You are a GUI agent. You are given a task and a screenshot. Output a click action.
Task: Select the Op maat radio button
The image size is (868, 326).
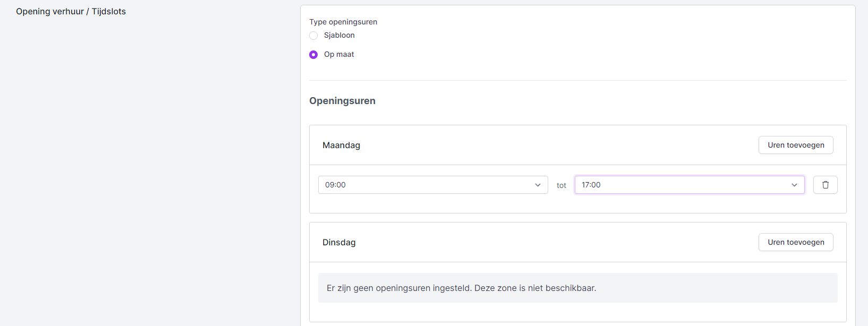coord(313,55)
